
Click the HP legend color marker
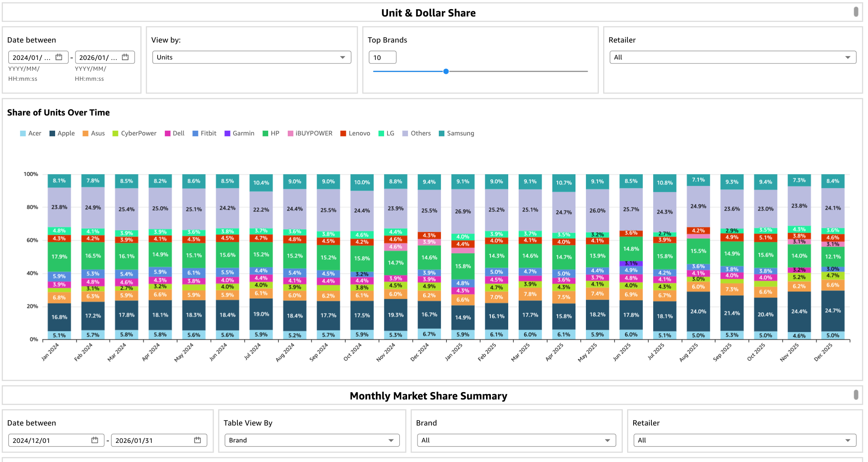point(266,133)
